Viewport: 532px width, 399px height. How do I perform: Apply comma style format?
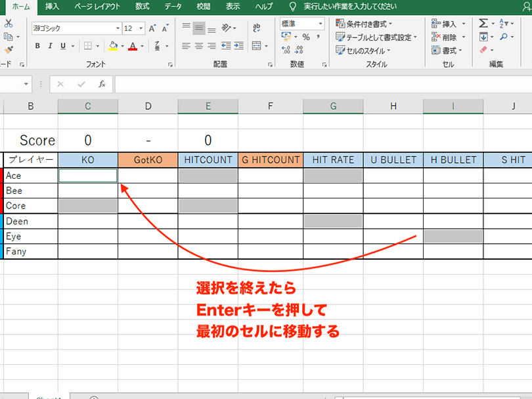pyautogui.click(x=319, y=36)
